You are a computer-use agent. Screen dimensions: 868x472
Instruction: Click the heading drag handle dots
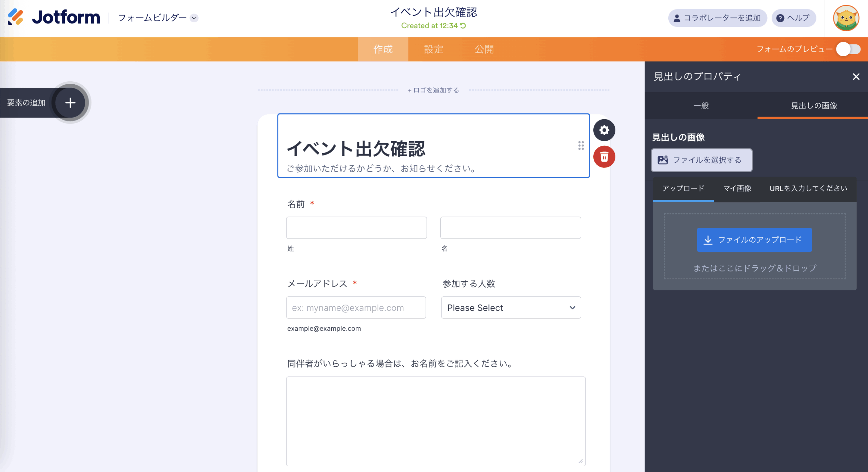pos(581,146)
